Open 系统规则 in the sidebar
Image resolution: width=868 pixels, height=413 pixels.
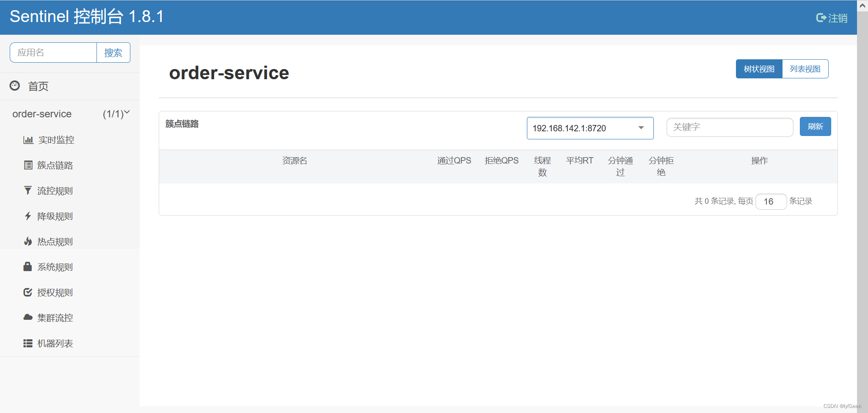pos(55,267)
